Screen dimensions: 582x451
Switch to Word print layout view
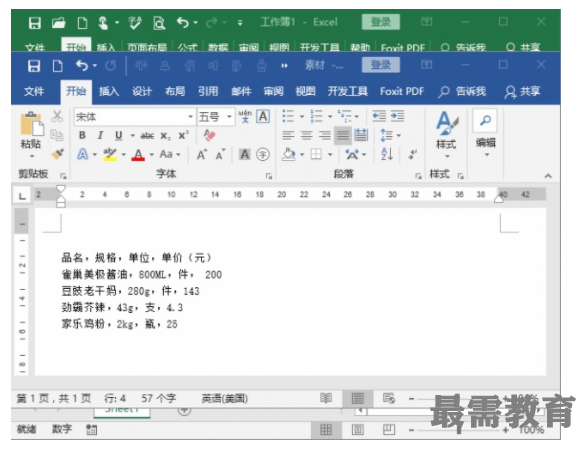tap(357, 399)
